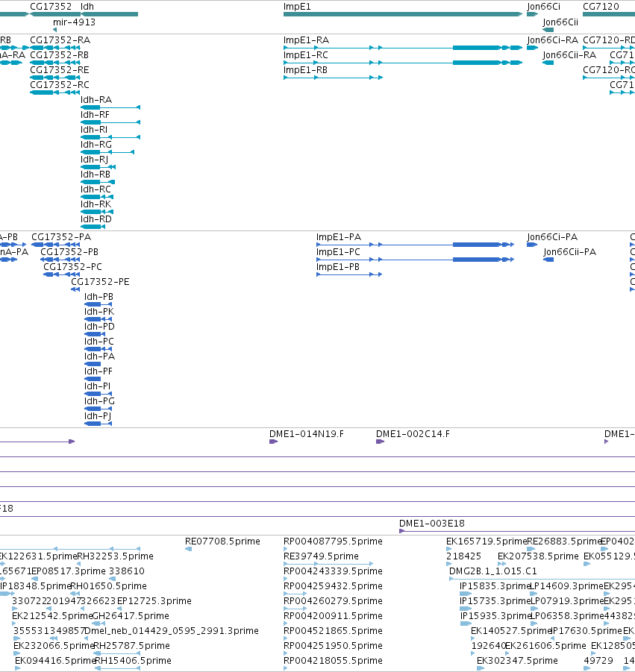
Task: Click transcript CG17352-RE
Action: pos(60,70)
